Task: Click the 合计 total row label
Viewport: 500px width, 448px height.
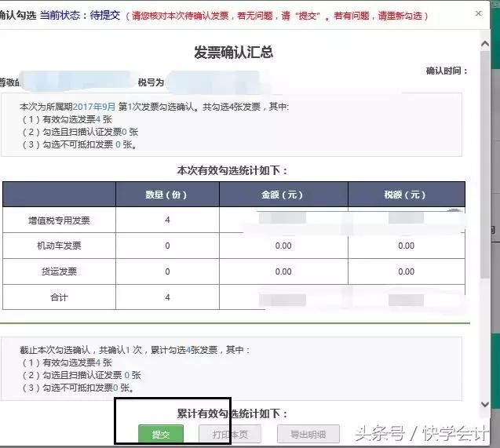Action: tap(59, 297)
